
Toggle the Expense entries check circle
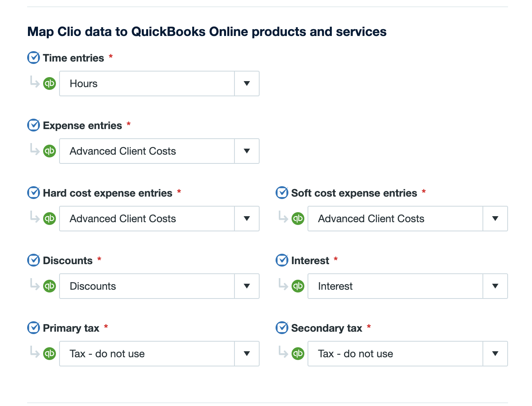pos(34,125)
